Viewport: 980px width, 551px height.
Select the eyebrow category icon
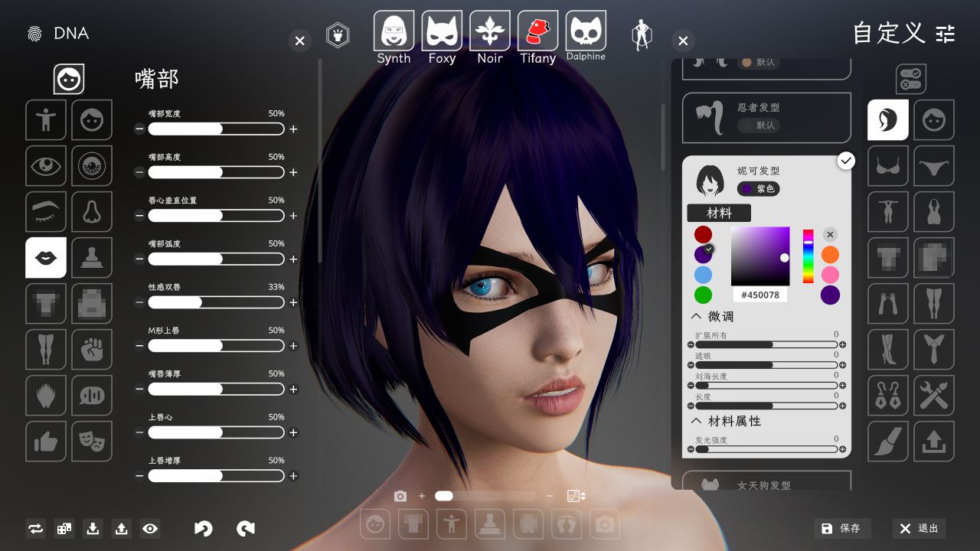[x=46, y=211]
